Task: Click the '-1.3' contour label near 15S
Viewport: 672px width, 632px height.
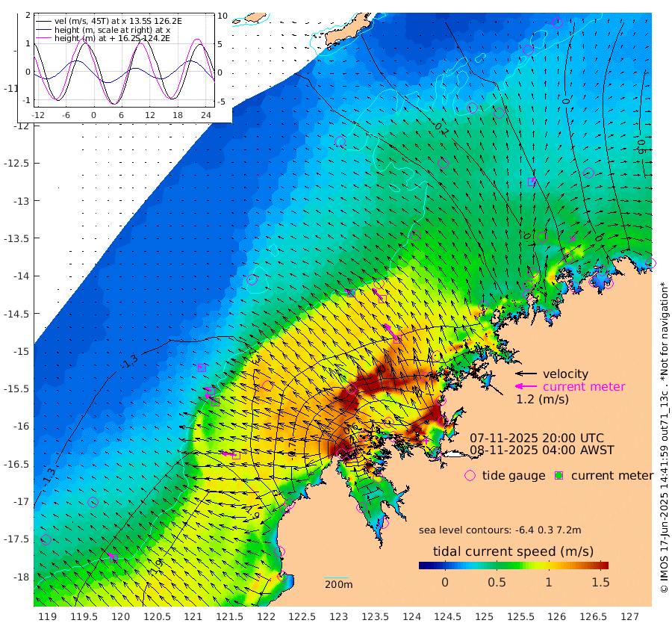Action: point(128,361)
